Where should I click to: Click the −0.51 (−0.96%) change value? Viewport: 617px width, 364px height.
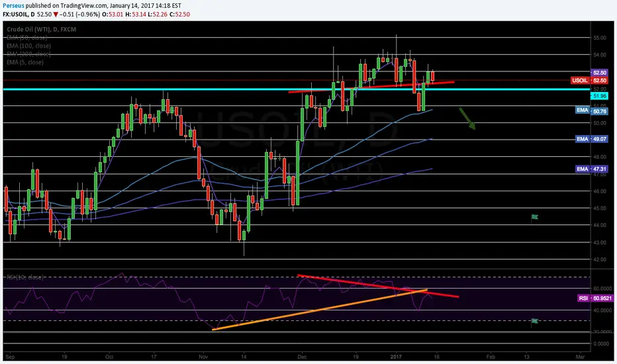(80, 14)
